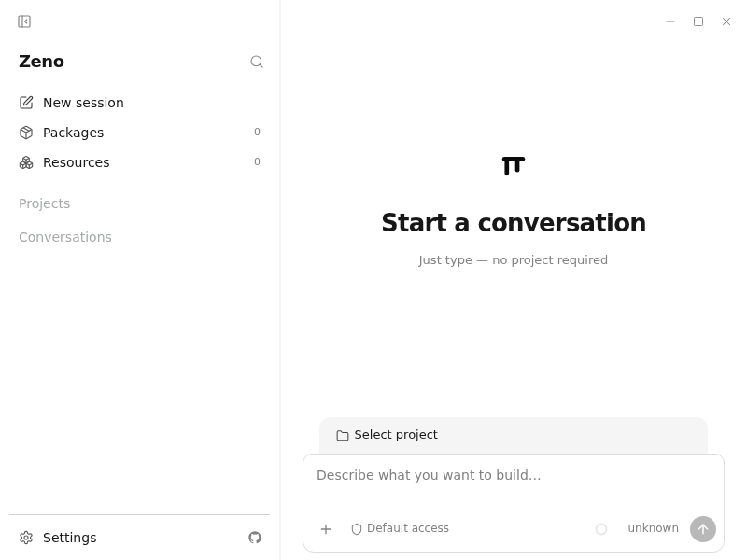Open the unknown model selector
The width and height of the screenshot is (747, 560).
coord(653,528)
